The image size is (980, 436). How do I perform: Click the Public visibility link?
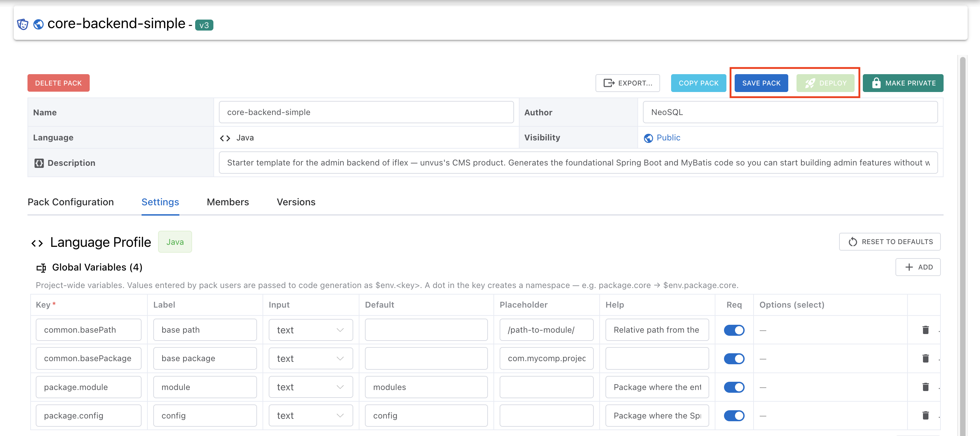668,138
